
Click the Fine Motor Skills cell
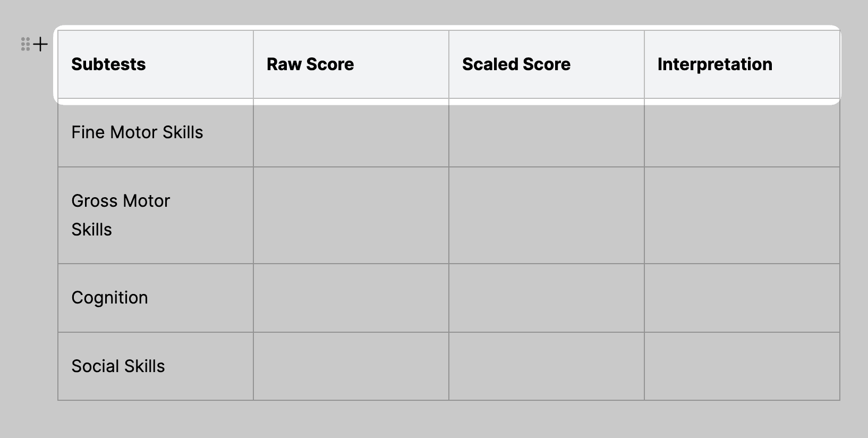154,133
